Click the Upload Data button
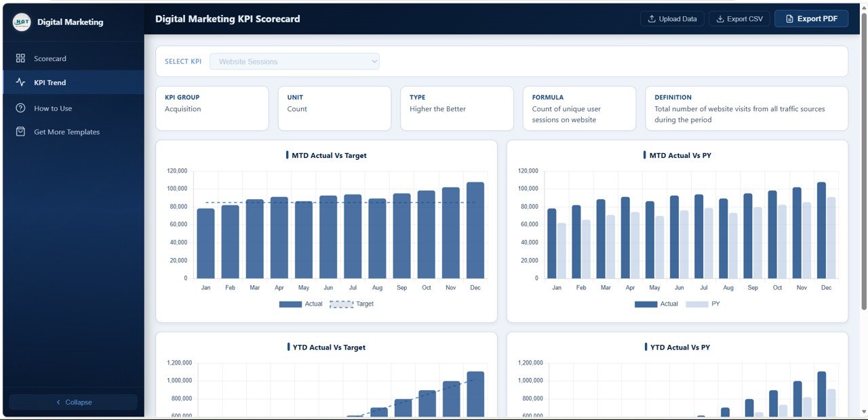The height and width of the screenshot is (420, 868). click(x=672, y=18)
